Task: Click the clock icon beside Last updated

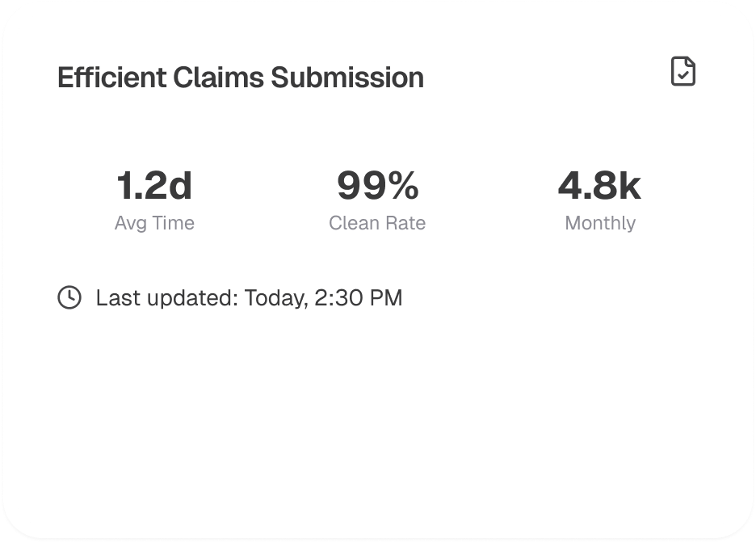Action: [x=69, y=297]
